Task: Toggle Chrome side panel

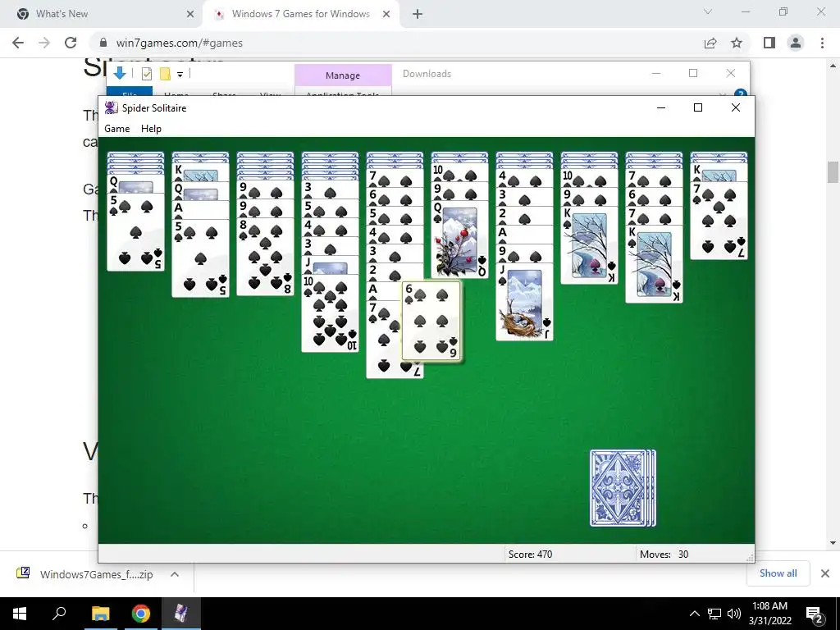Action: (769, 43)
